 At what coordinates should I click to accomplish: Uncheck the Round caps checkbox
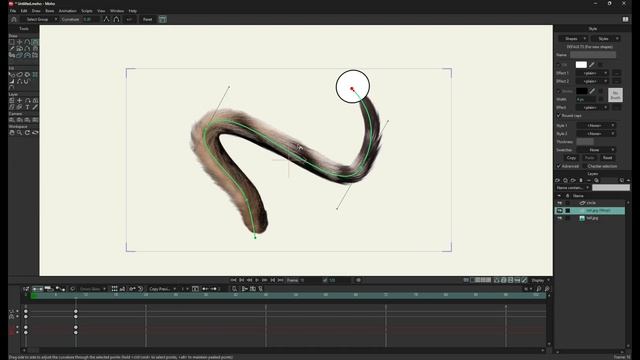pos(559,116)
